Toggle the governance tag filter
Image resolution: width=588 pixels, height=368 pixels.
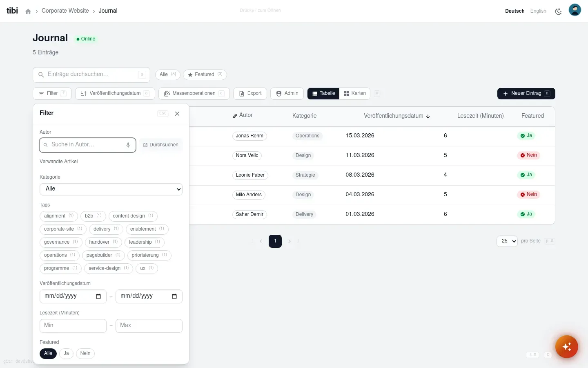tap(61, 242)
